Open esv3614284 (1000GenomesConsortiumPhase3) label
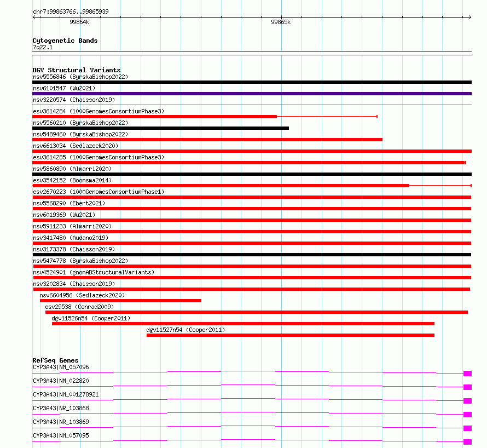The image size is (487, 448). (98, 111)
